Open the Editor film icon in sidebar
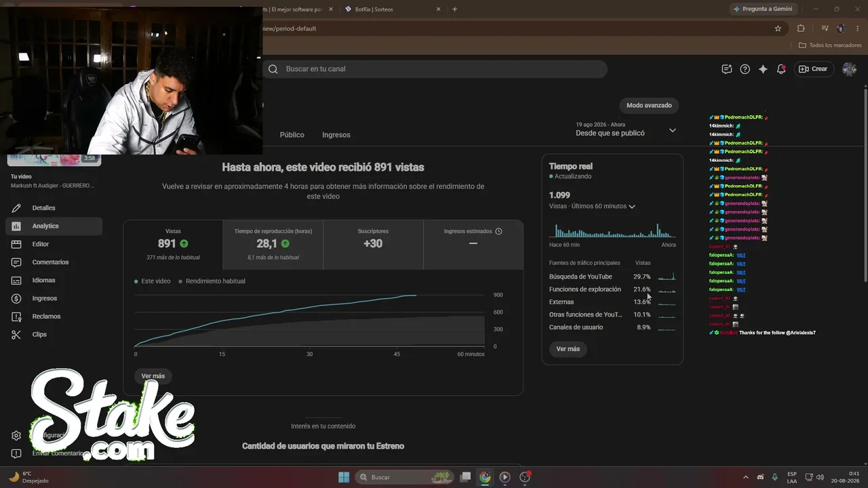Screen dimensions: 868x488 click(17, 244)
